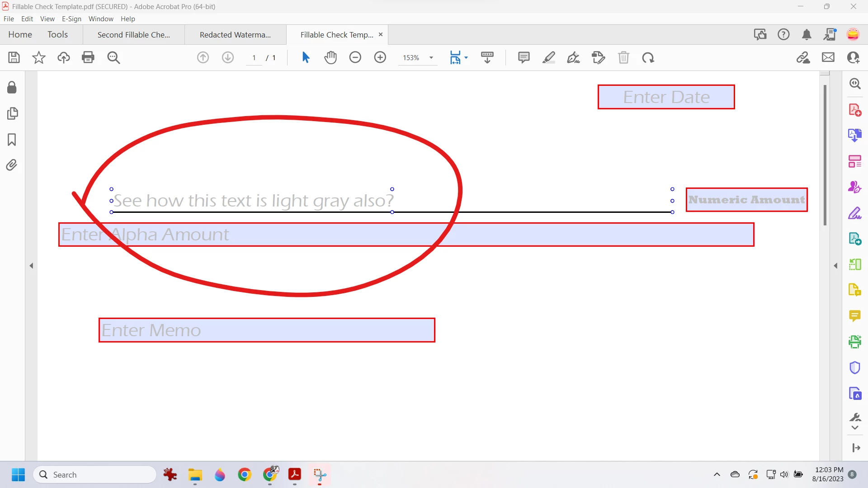Click the Save file icon
The height and width of the screenshot is (488, 868).
click(14, 57)
